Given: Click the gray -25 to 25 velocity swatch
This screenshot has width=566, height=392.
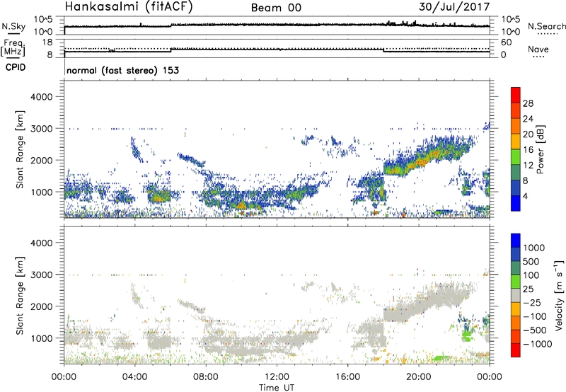Looking at the screenshot, I should point(516,296).
